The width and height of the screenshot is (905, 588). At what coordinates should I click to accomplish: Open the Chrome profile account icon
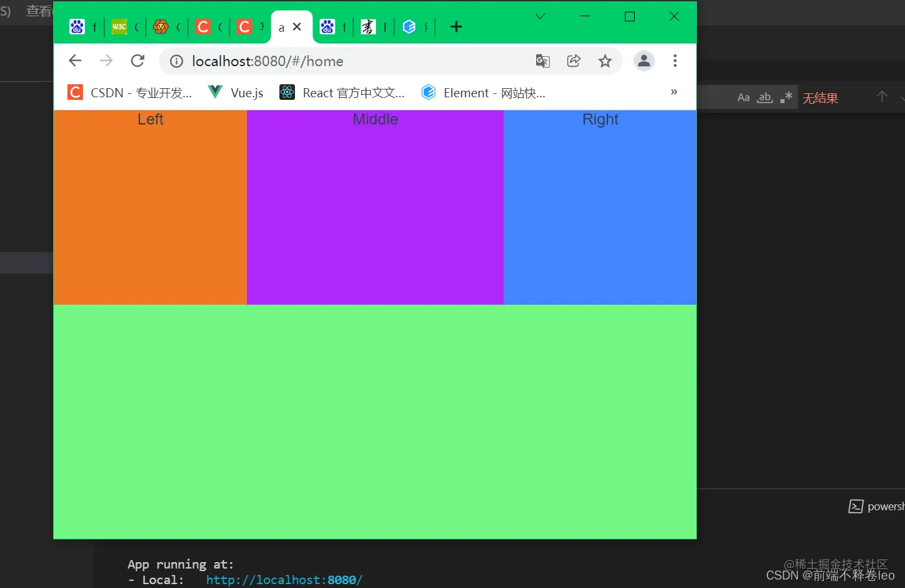(x=644, y=60)
